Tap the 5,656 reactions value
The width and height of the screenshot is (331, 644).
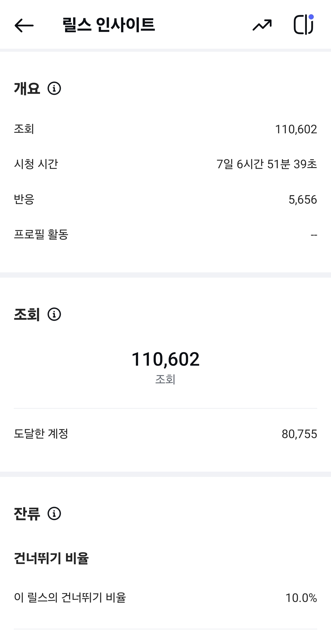coord(302,199)
